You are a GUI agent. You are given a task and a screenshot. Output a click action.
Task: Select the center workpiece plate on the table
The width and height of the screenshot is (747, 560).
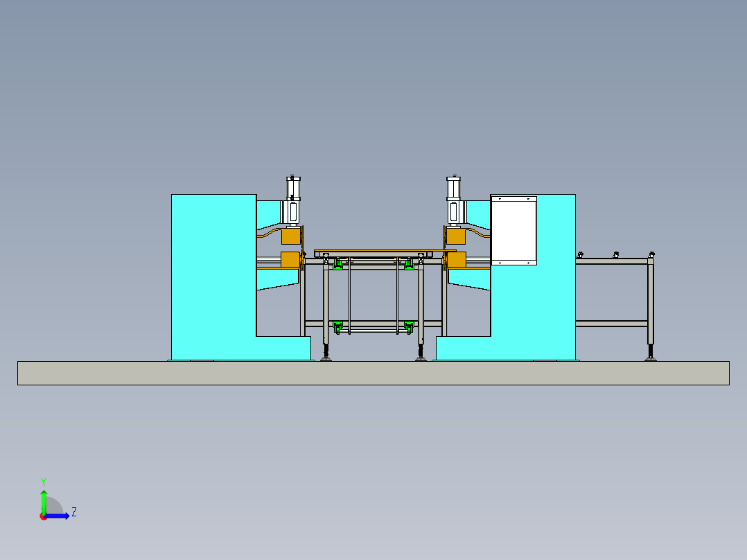[x=385, y=251]
